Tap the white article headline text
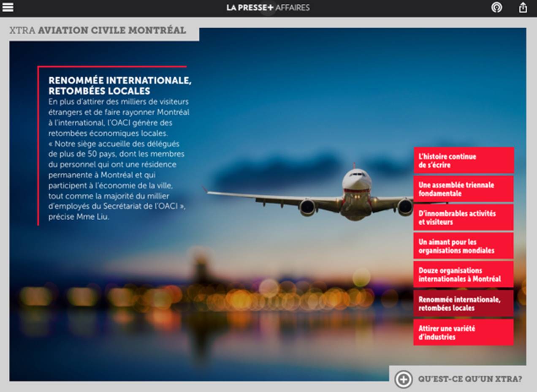Image resolution: width=537 pixels, height=392 pixels. [x=120, y=86]
